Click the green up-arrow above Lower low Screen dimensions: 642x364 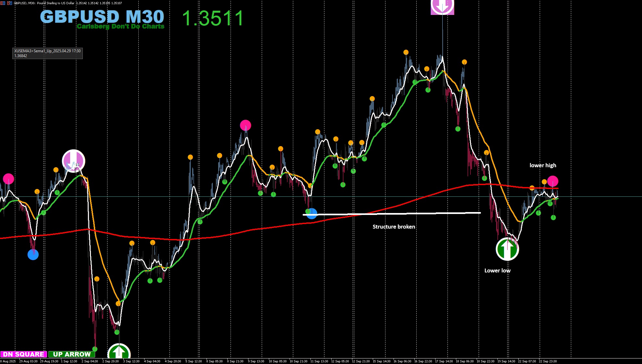pos(507,249)
